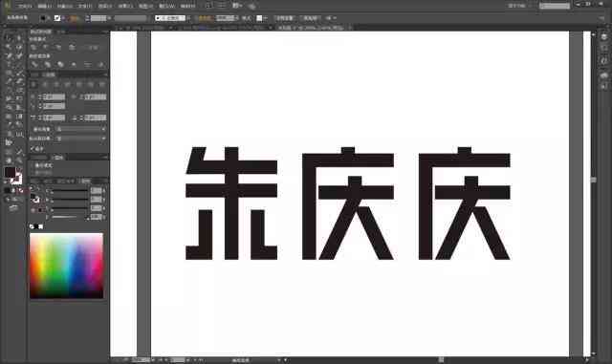Click Minus Front shape mode in Pathfinder

point(46,47)
